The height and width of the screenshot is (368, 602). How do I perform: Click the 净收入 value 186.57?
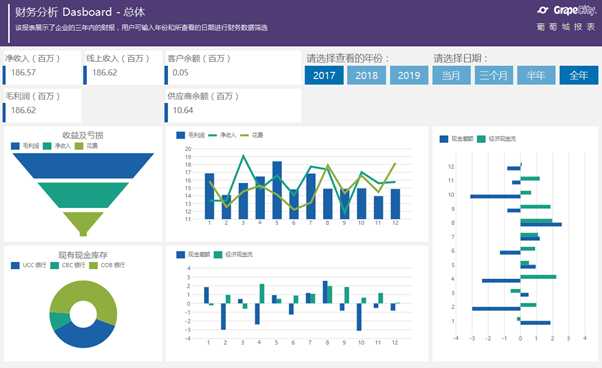point(23,73)
